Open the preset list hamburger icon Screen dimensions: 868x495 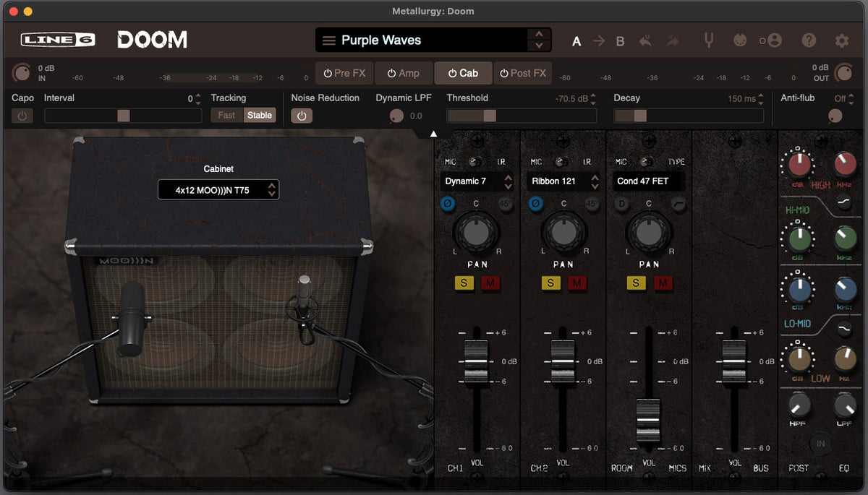[329, 40]
